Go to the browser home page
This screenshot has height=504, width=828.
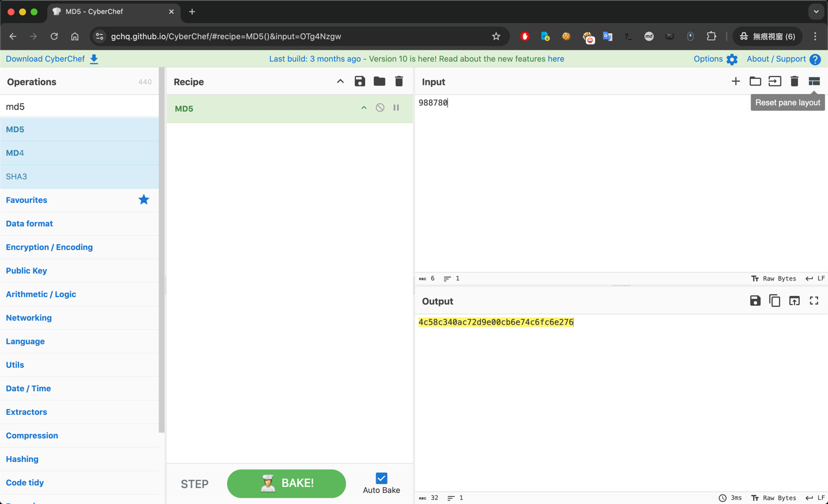coord(75,36)
